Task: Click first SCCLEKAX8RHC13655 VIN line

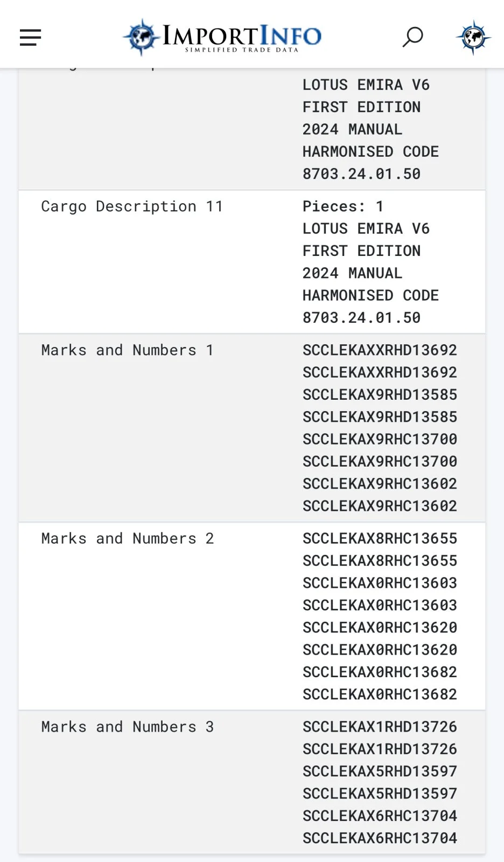Action: pyautogui.click(x=380, y=539)
